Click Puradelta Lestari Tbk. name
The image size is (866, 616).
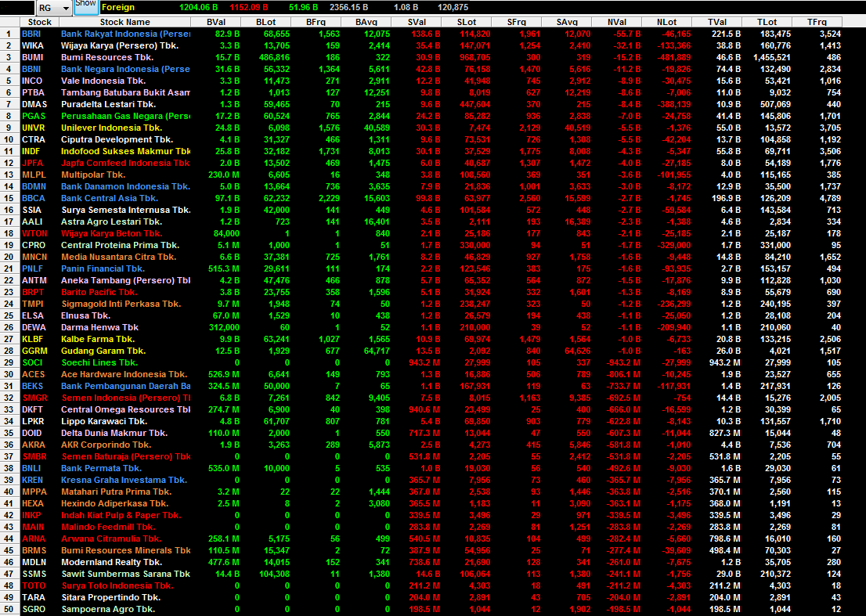[108, 104]
